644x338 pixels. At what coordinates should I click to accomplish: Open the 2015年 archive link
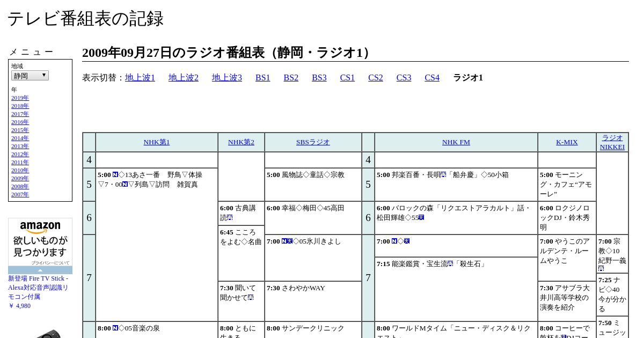pos(20,130)
